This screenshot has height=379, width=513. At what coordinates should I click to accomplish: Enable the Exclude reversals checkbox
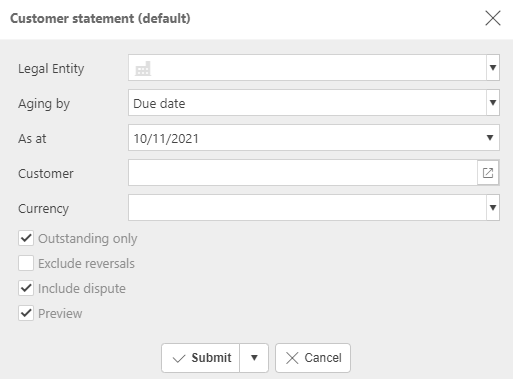tap(26, 263)
